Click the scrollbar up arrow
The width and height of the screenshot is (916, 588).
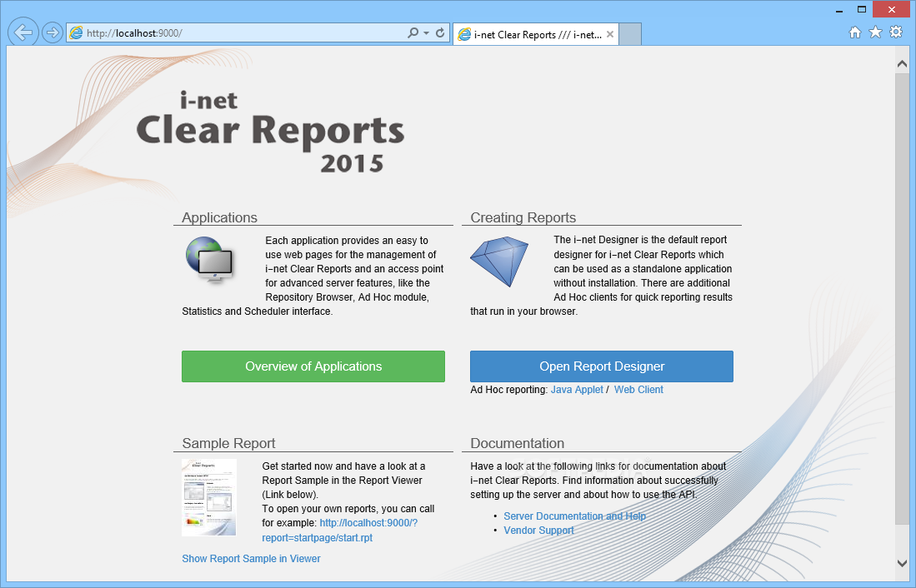[902, 63]
